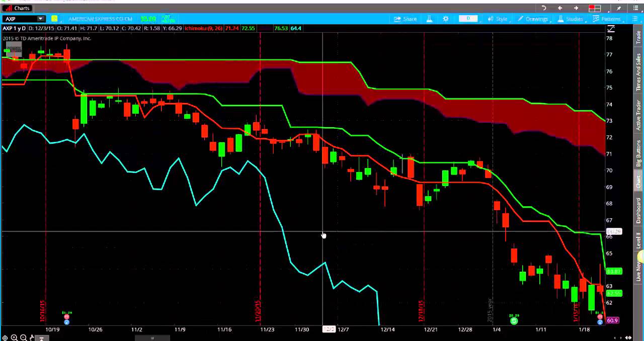The image size is (644, 341).
Task: Select the hand pan tool icon
Action: pos(32,338)
